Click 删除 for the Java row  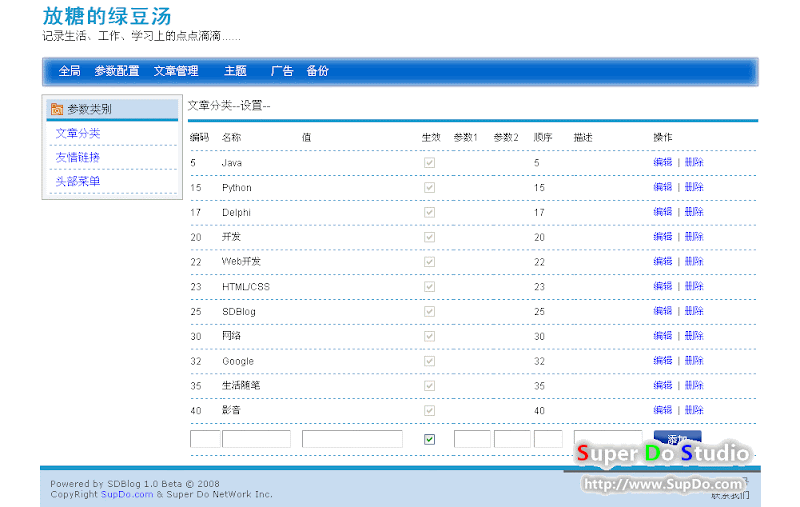694,162
